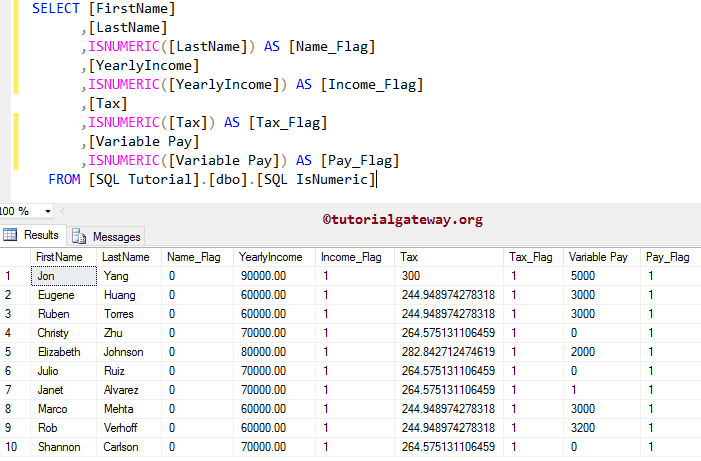Click the cell 'Rob'

(x=63, y=428)
